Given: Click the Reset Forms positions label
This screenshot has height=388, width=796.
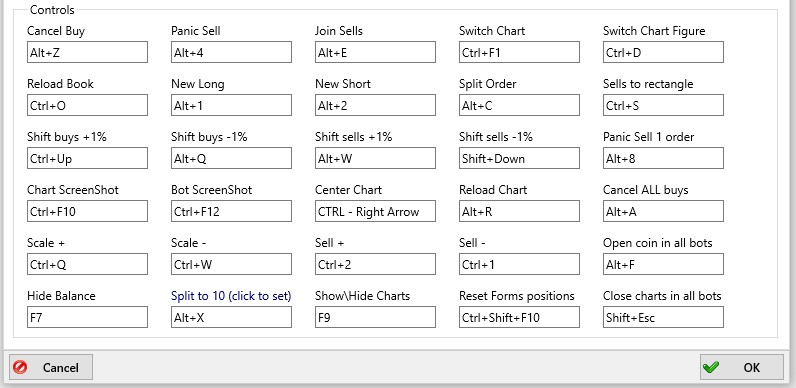Looking at the screenshot, I should pyautogui.click(x=517, y=296).
